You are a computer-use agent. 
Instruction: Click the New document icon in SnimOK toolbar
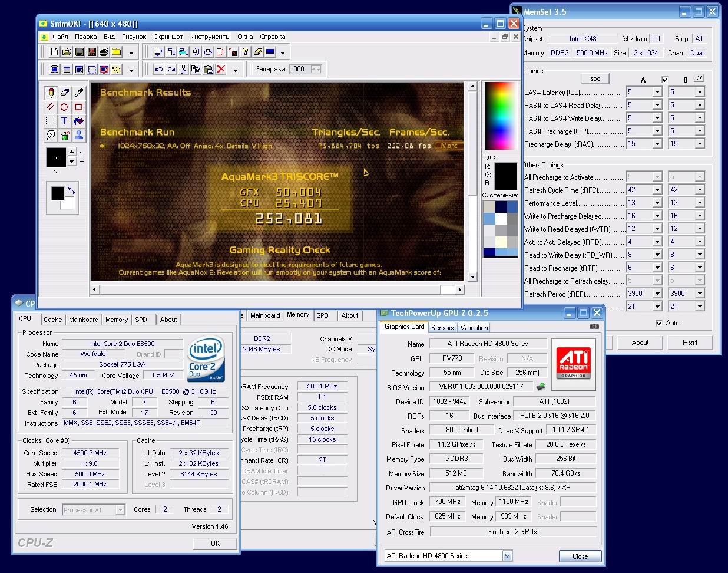(54, 52)
